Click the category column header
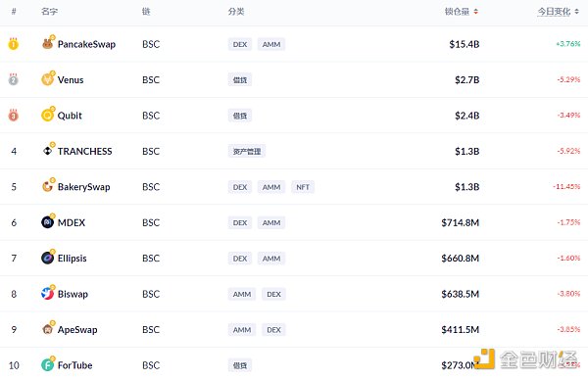Image resolution: width=588 pixels, height=380 pixels. click(236, 12)
